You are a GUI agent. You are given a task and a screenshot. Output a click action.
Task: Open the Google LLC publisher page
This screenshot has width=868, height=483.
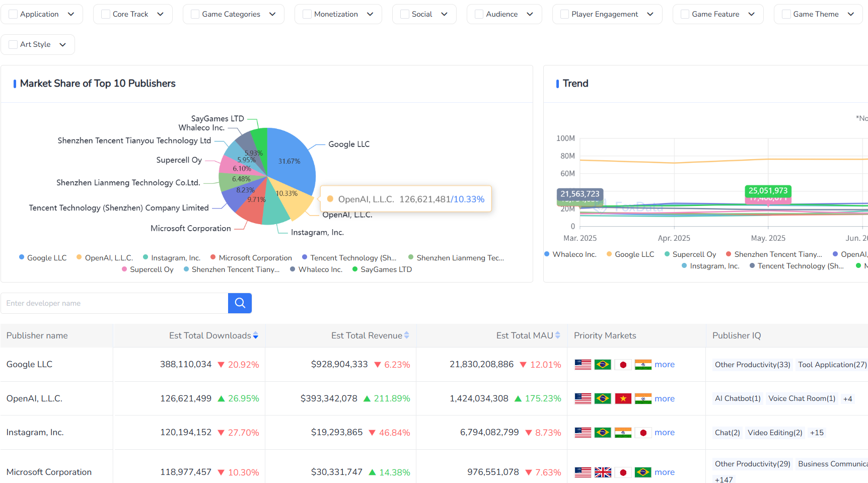tap(29, 365)
